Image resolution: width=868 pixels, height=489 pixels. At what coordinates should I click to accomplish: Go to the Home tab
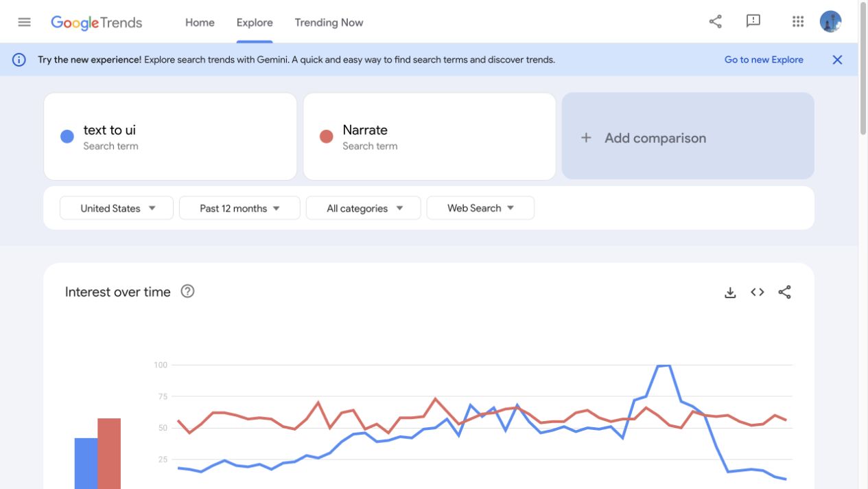[200, 23]
